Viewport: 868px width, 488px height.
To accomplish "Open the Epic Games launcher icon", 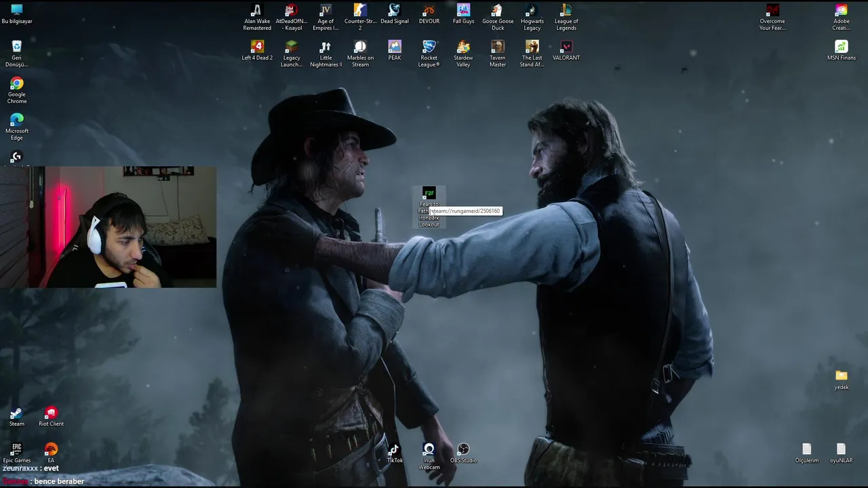I will click(17, 454).
